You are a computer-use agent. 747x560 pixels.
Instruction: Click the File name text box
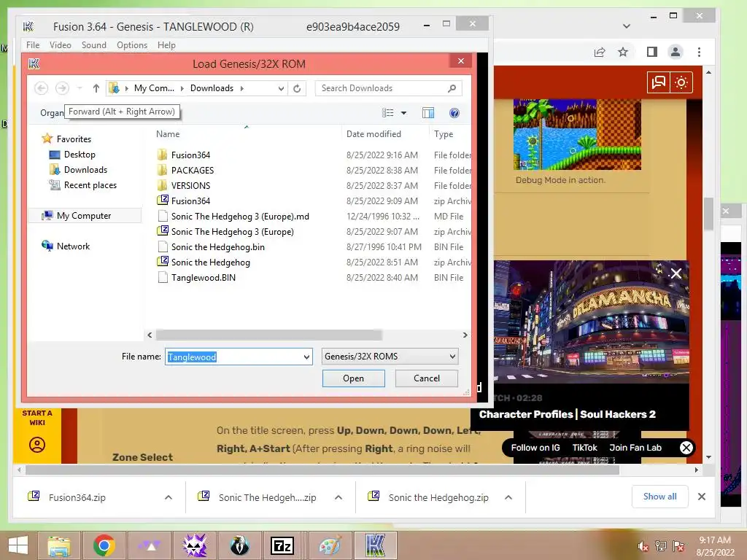pos(234,357)
